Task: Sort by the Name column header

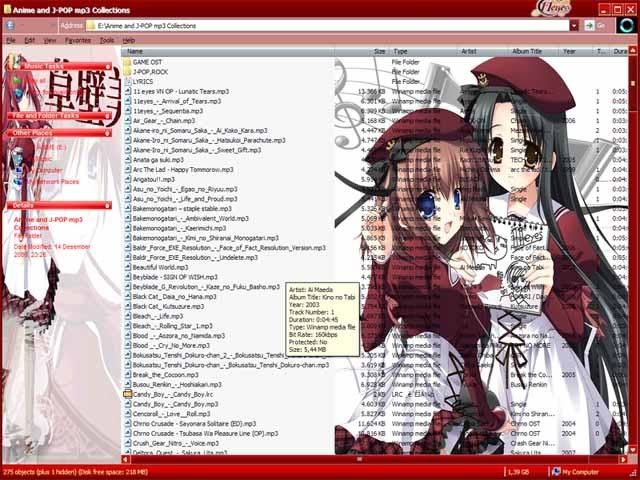Action: tap(228, 51)
